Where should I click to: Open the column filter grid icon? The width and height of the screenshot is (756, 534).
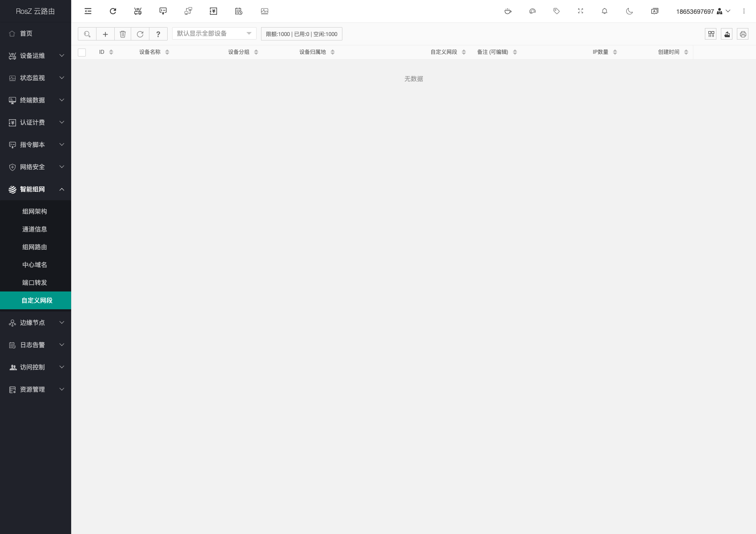(x=711, y=34)
